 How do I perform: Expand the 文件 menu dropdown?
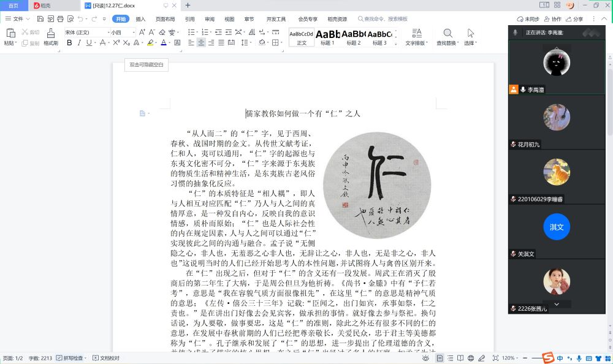pos(18,19)
